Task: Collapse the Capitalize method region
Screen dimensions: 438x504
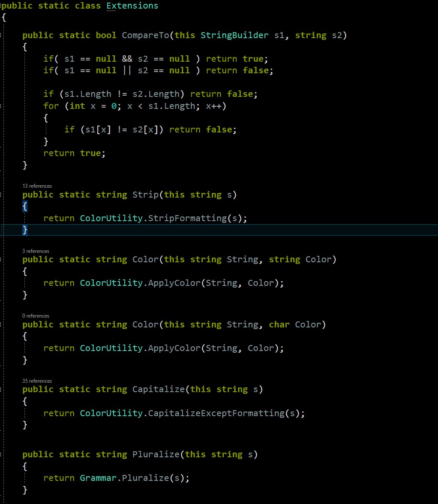Action: (x=2, y=389)
